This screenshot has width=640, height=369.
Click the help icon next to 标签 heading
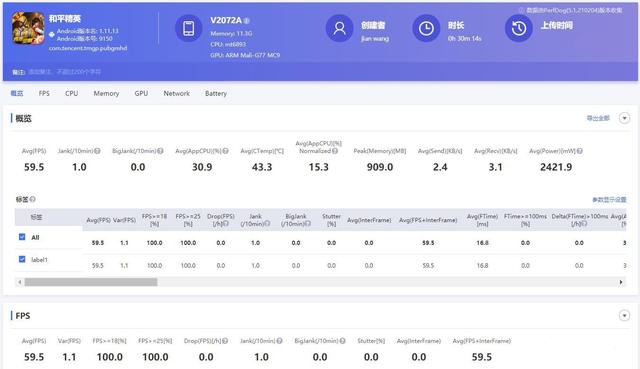(x=33, y=199)
